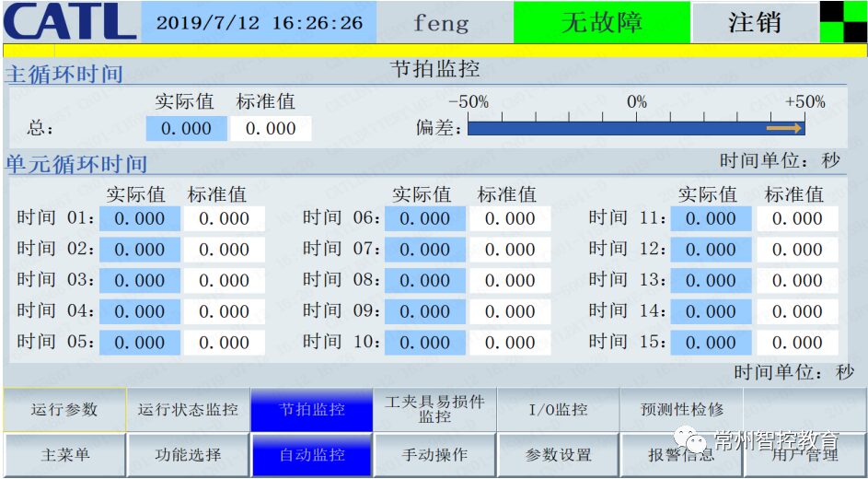The image size is (868, 479).
Task: Click 时间 15 standard value field
Action: pos(798,343)
